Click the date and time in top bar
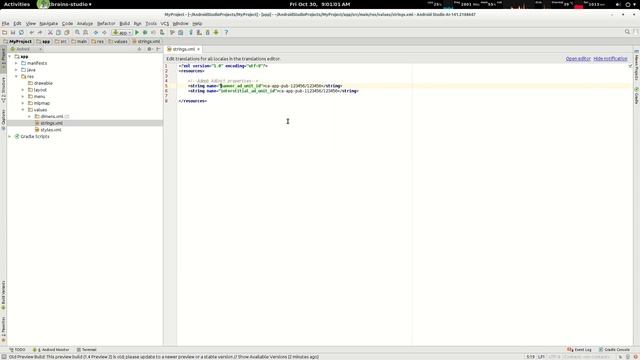 tap(320, 4)
